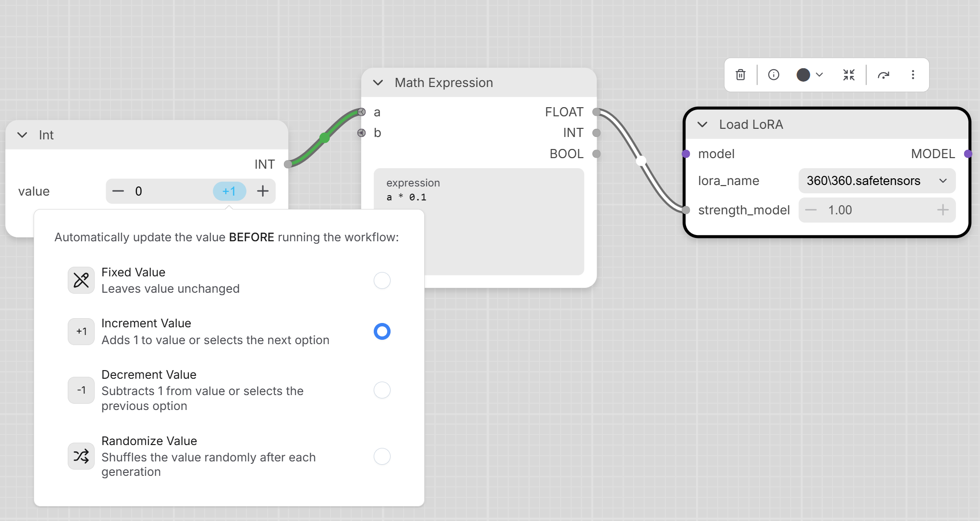
Task: Collapse the Int node
Action: coord(22,135)
